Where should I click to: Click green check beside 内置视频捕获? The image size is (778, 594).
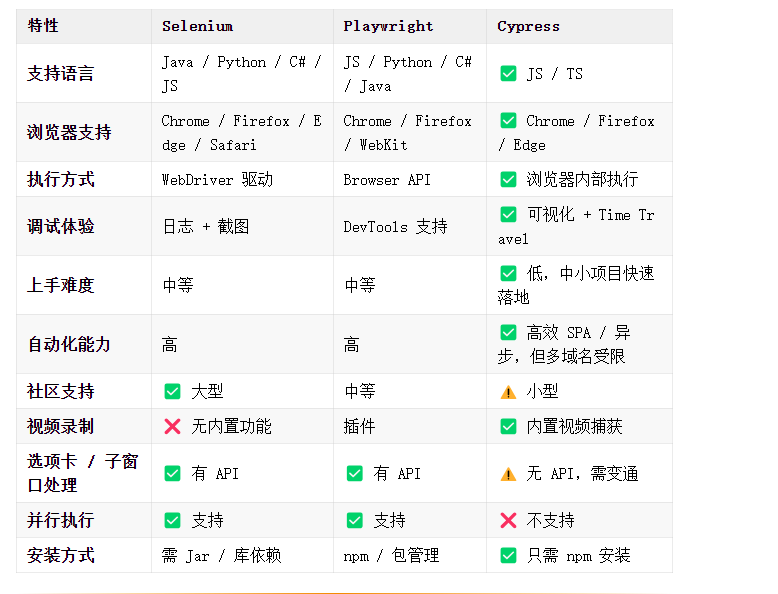coord(508,426)
